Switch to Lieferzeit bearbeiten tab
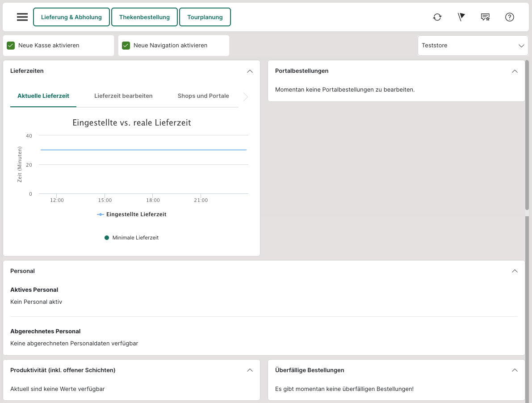532x403 pixels. click(123, 96)
